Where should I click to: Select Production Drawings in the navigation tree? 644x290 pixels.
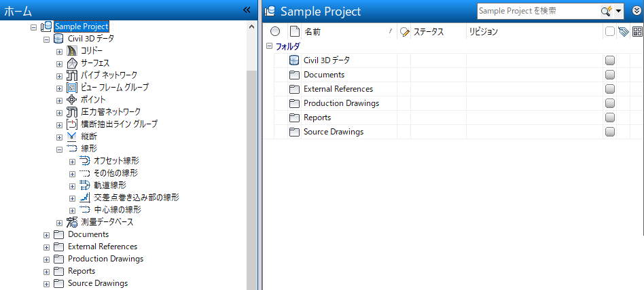tap(105, 259)
